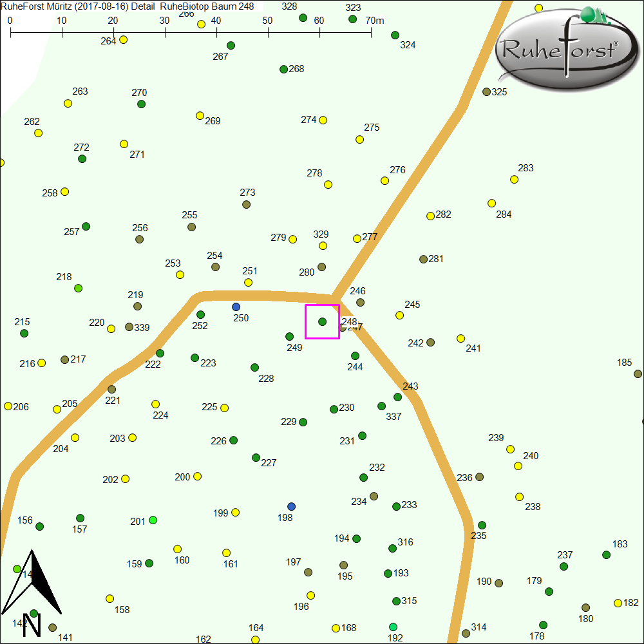Screen dimensions: 644x644
Task: Click the green tree marker 268
Action: [x=283, y=70]
